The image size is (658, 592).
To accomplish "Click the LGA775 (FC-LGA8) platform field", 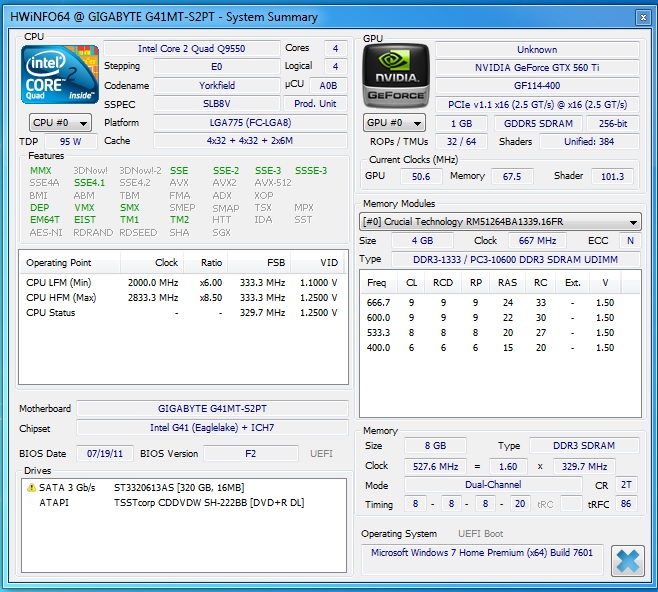I will [x=251, y=123].
